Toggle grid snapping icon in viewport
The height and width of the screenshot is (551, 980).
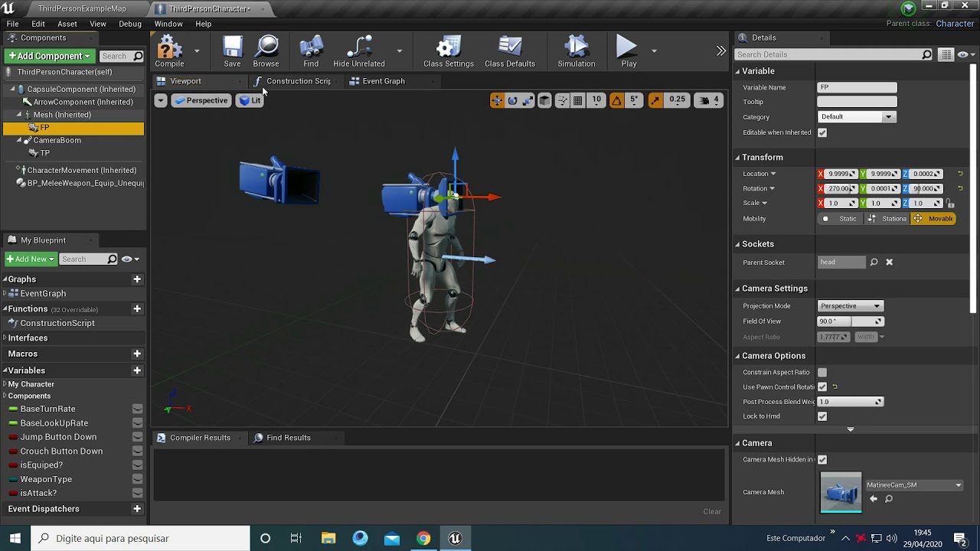(578, 100)
